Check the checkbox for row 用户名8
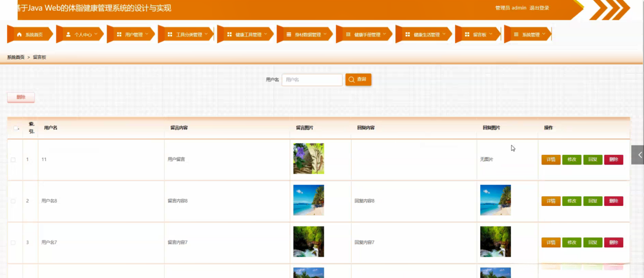Viewport: 644px width, 278px height. tap(13, 201)
